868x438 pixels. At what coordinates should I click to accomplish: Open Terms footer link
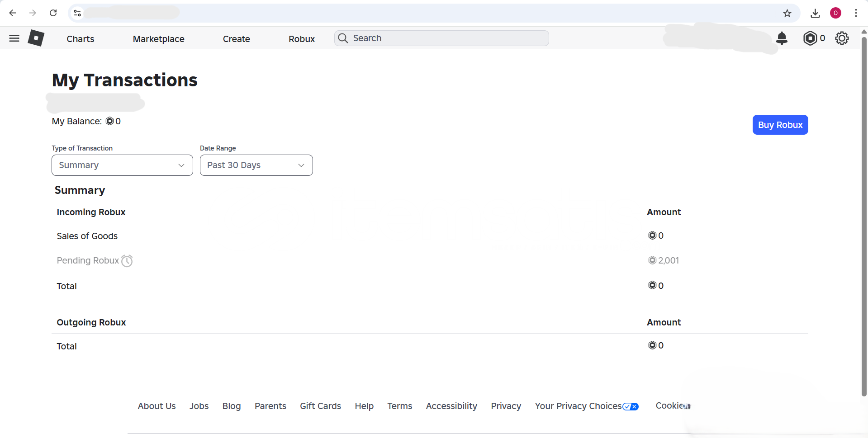point(400,406)
